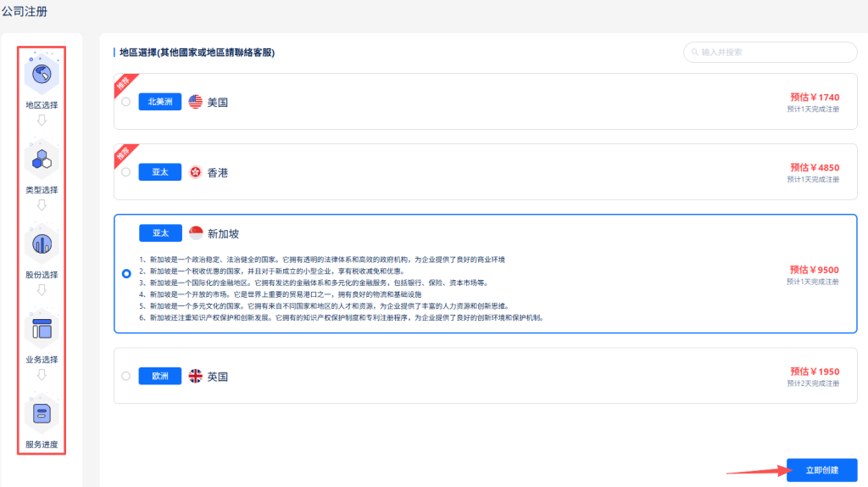The height and width of the screenshot is (487, 868).
Task: Click the United States flag icon
Action: click(x=196, y=102)
